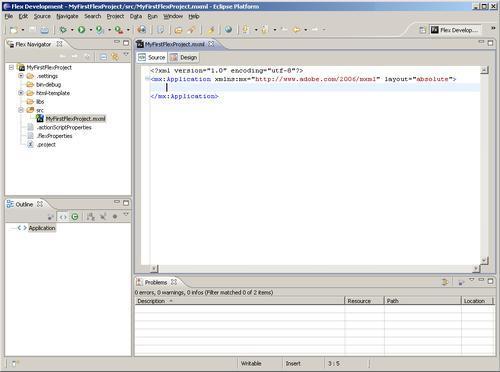This screenshot has height=372, width=500.
Task: Open the File menu
Action: click(9, 16)
